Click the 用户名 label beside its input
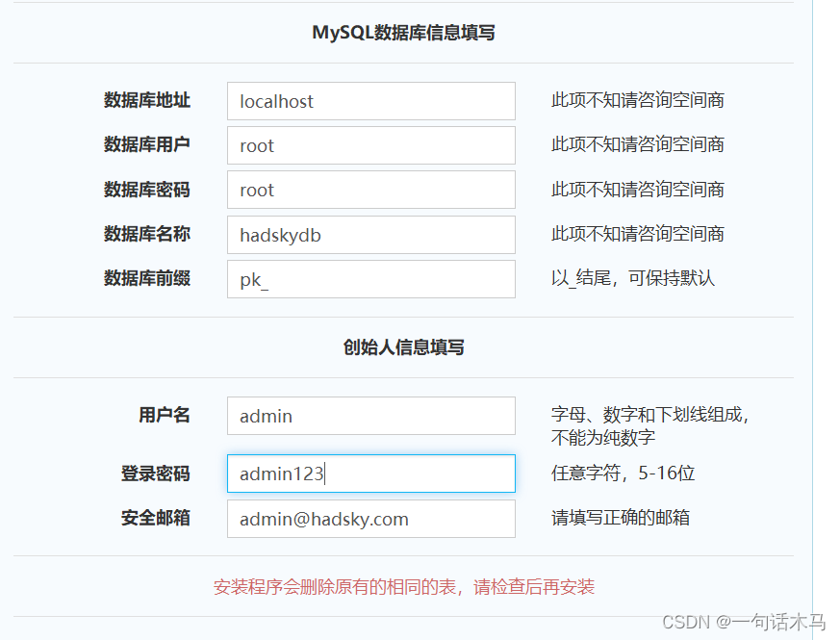 (164, 415)
